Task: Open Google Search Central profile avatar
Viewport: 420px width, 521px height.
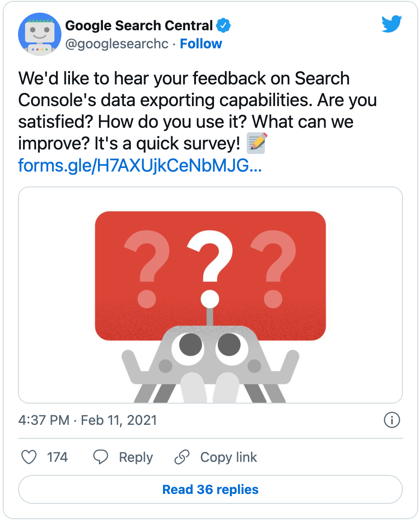Action: pyautogui.click(x=40, y=34)
